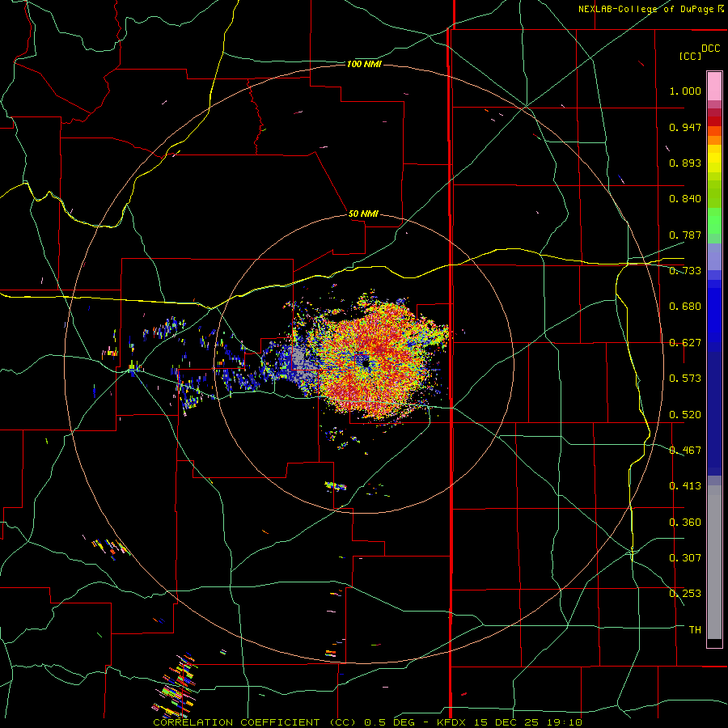Select the 0.947 scale value
The width and height of the screenshot is (728, 728).
[685, 127]
